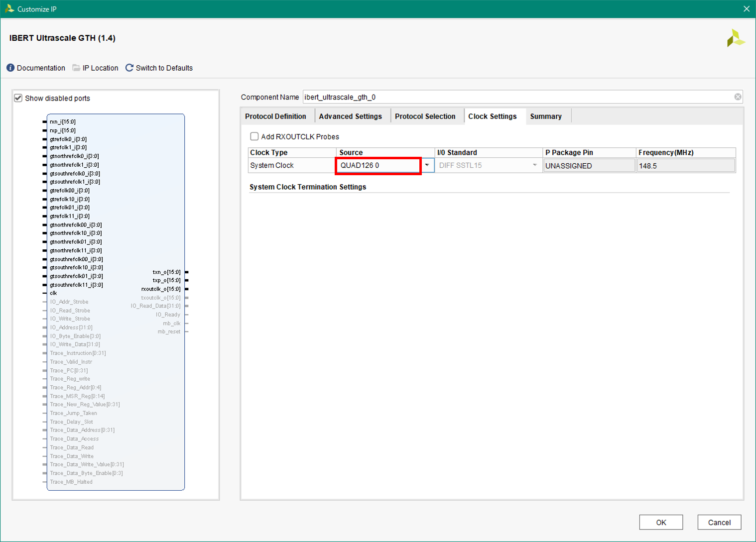Toggle the Show disabled ports checkbox
The image size is (756, 542).
[x=18, y=98]
